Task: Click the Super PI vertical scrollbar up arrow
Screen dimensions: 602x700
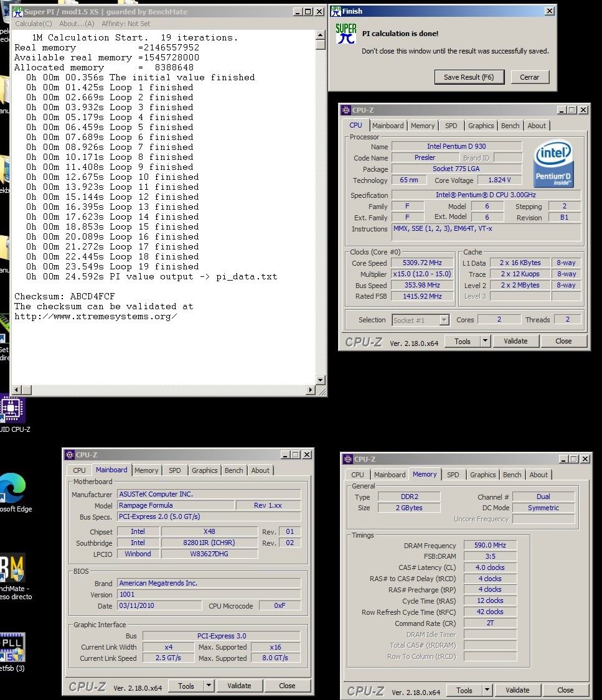Action: click(320, 35)
